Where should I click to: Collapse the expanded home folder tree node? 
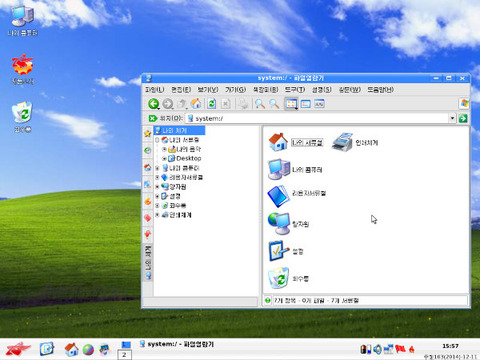tap(157, 140)
